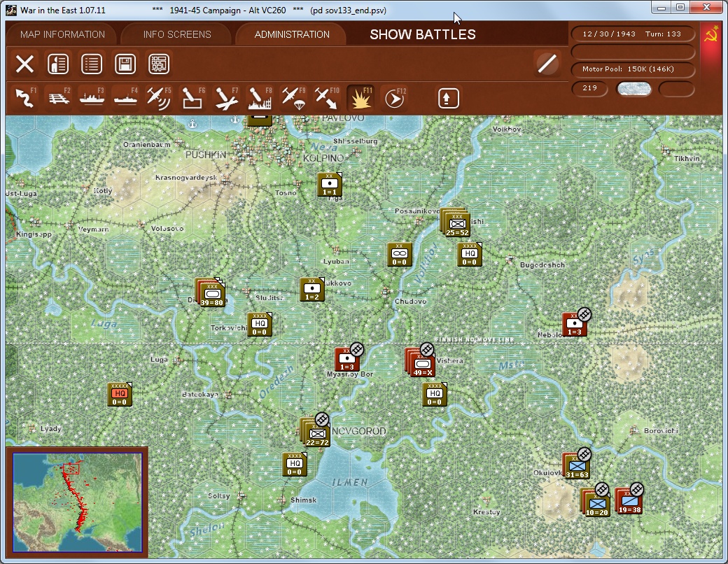Click the partially hidden unit at Leningrad

pyautogui.click(x=260, y=120)
